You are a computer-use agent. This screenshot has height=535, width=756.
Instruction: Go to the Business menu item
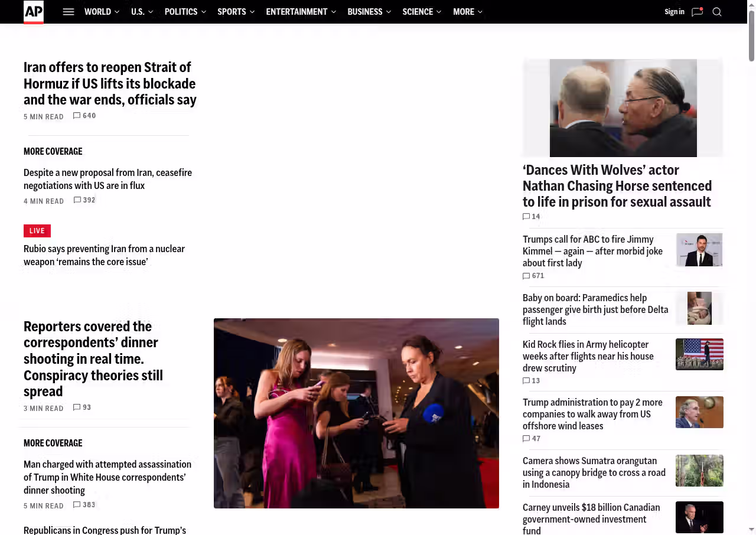point(364,12)
